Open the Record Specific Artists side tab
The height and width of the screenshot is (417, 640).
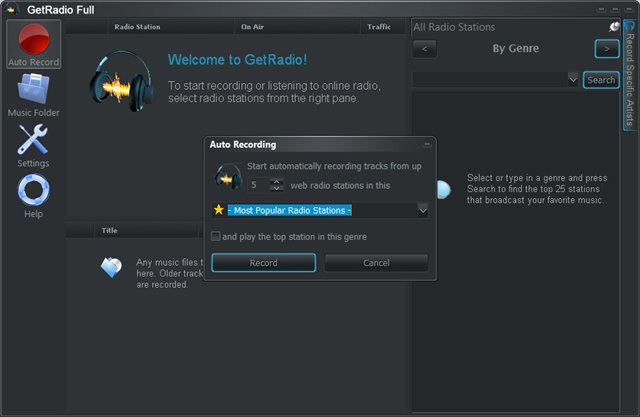pos(630,82)
